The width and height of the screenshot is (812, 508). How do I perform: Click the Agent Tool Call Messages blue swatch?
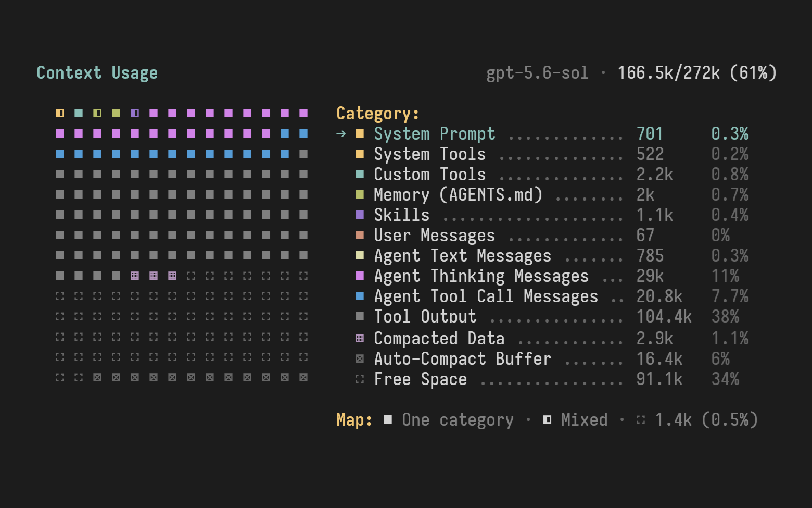pos(360,296)
